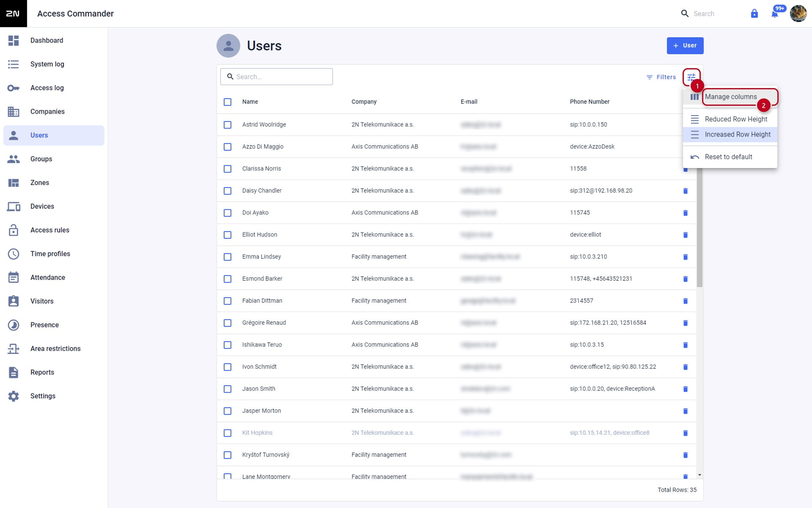Open the user profile avatar
Image resolution: width=812 pixels, height=508 pixels.
tap(798, 14)
